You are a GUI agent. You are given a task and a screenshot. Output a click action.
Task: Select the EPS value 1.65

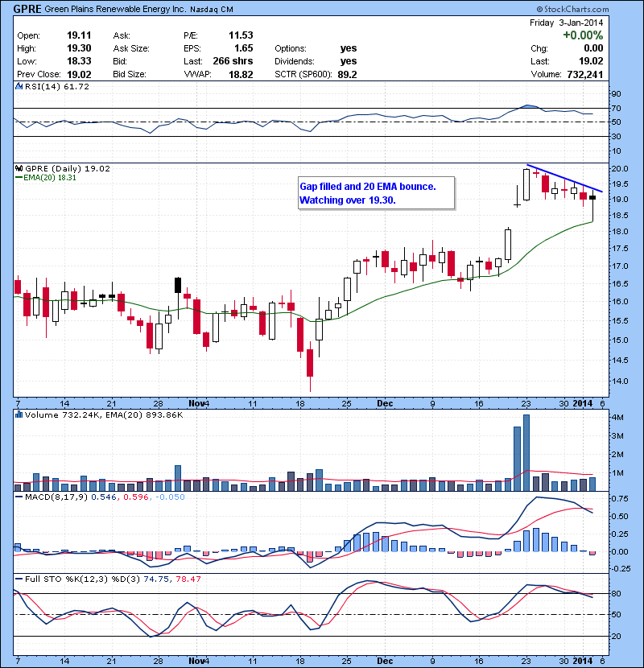(243, 48)
